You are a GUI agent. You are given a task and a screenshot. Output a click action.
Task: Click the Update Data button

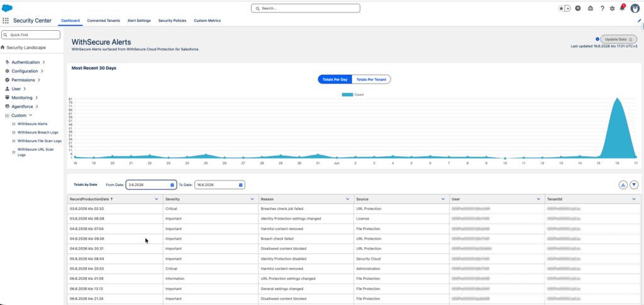point(619,40)
